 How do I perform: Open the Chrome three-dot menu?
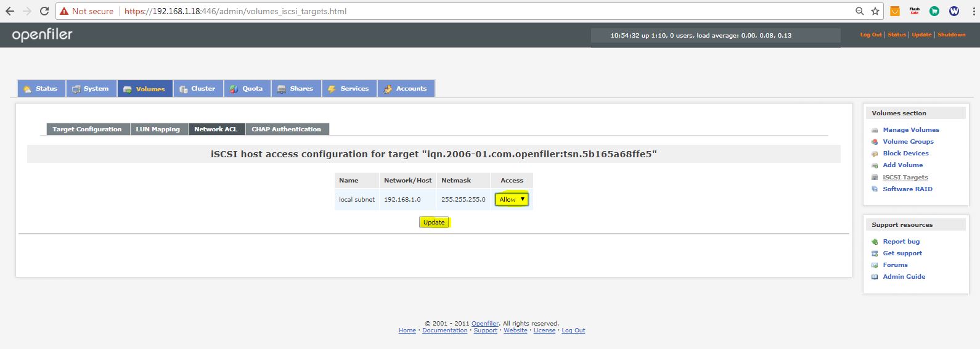click(x=974, y=11)
